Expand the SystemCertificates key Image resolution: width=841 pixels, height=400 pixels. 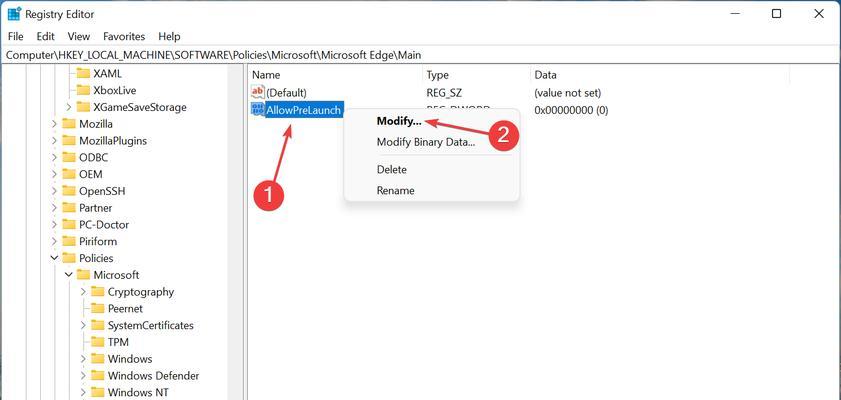[x=83, y=325]
